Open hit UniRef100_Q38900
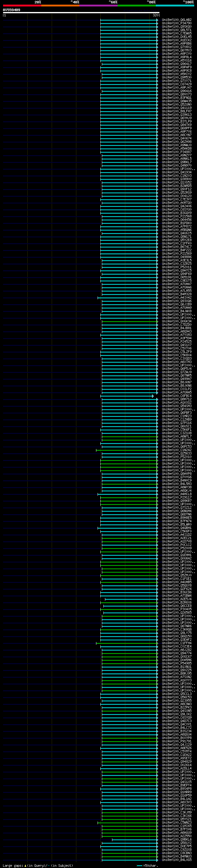This screenshot has width=197, height=868. tap(177, 179)
